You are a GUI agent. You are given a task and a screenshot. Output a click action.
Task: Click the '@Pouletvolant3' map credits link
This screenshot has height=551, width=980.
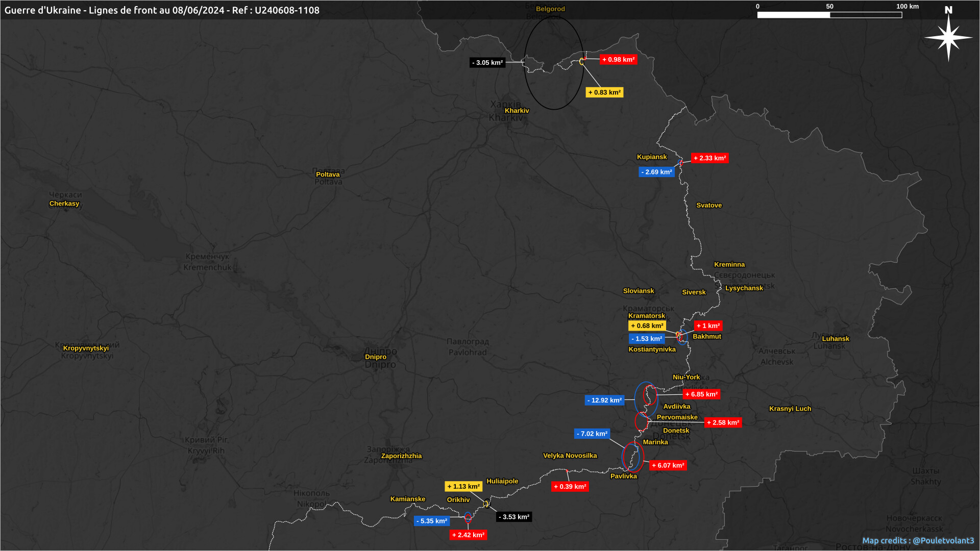pos(943,540)
